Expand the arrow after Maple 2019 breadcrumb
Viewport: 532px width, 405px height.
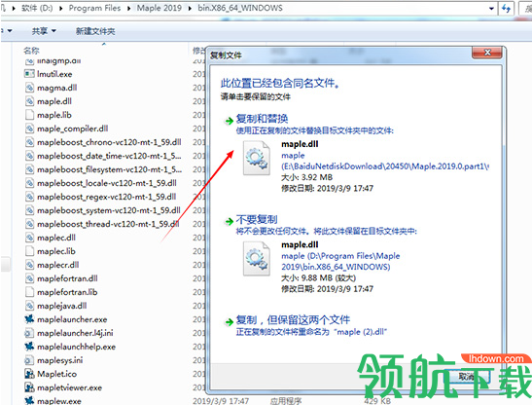190,8
